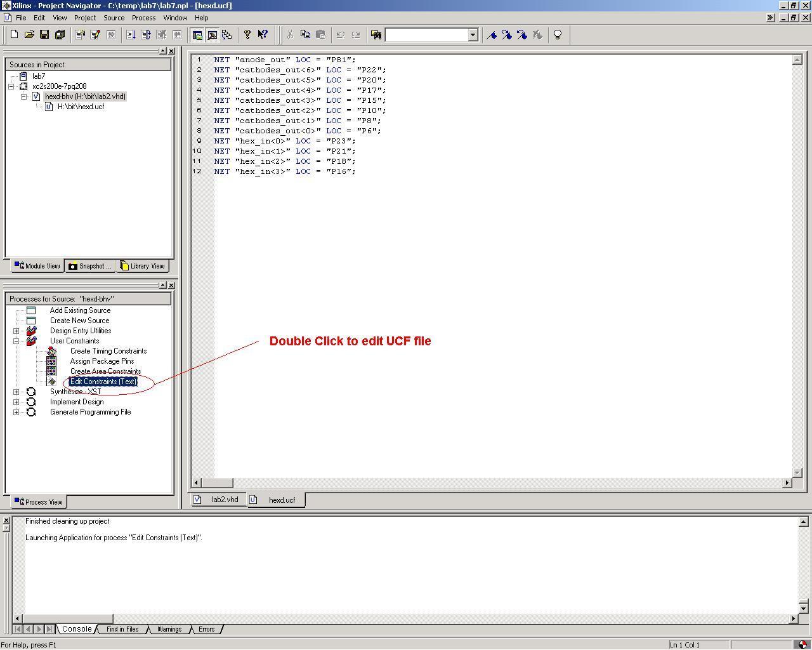Click the first blue bookmark flag icon
Image resolution: width=812 pixels, height=650 pixels.
[x=492, y=35]
